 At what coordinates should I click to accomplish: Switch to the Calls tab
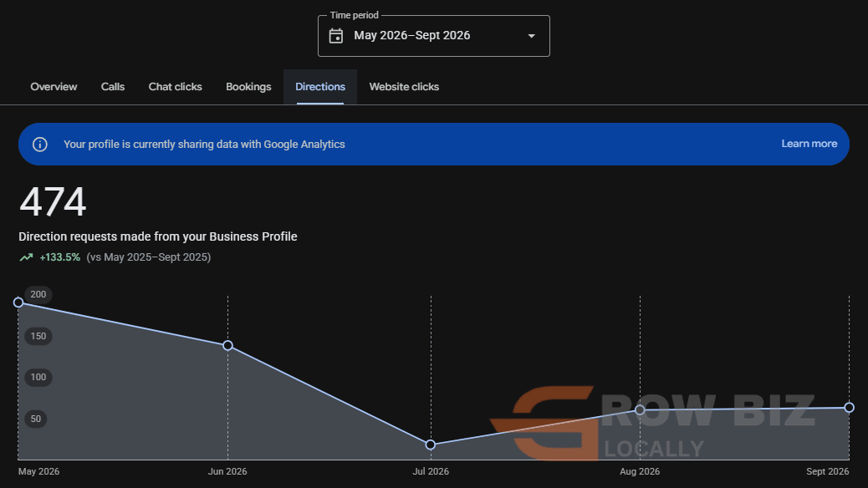pos(113,87)
